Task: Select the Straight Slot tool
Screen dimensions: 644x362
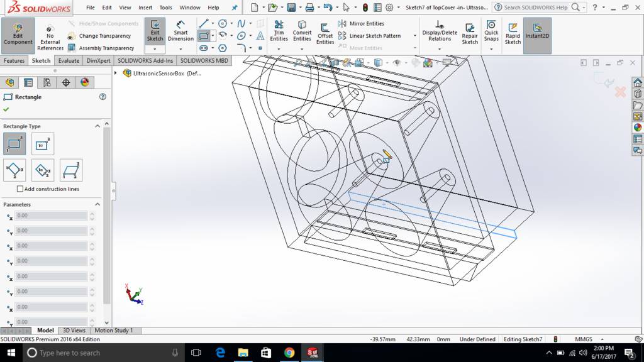Action: click(x=203, y=48)
